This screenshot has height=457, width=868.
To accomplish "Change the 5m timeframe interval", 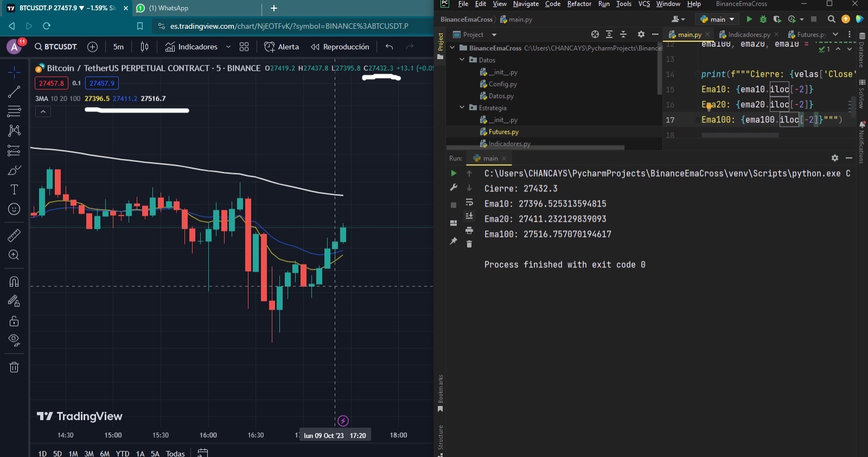I will coord(118,47).
